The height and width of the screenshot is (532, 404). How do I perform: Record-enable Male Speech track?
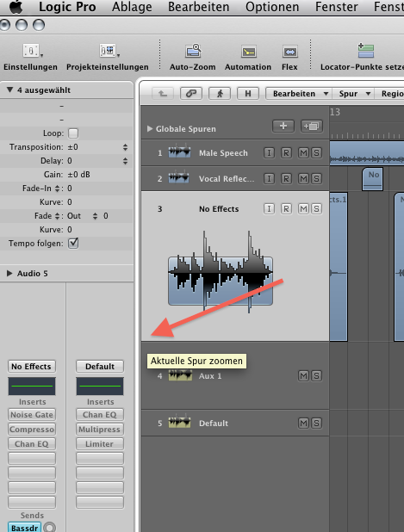286,153
